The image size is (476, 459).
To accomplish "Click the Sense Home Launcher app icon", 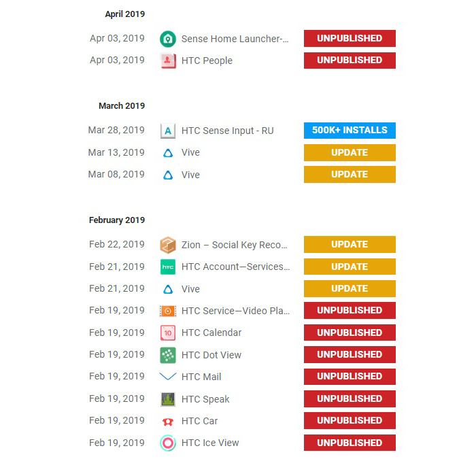I will coord(168,39).
